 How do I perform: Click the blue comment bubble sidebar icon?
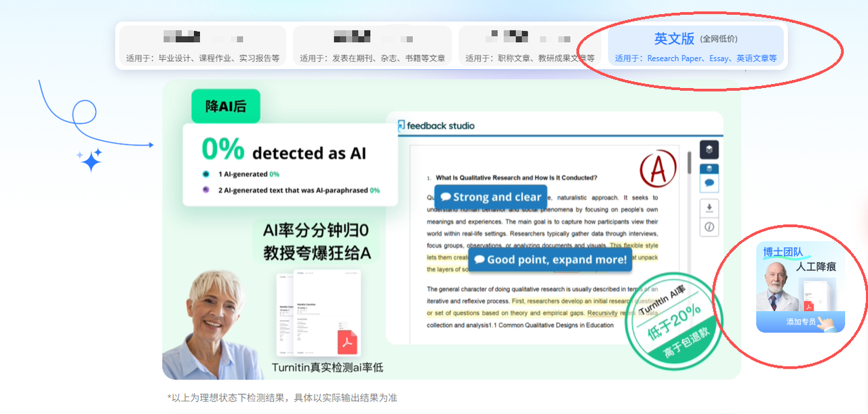(x=709, y=183)
